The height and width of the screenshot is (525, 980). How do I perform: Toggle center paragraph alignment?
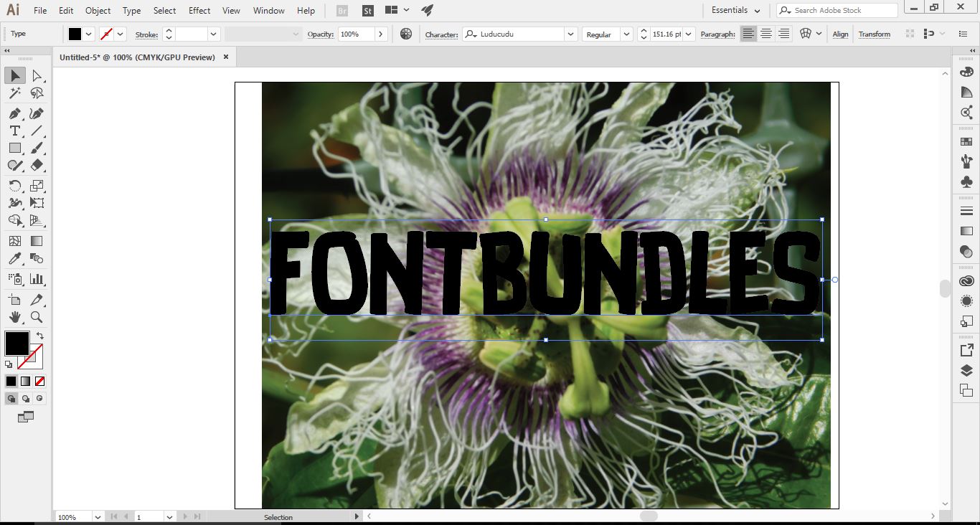click(765, 34)
